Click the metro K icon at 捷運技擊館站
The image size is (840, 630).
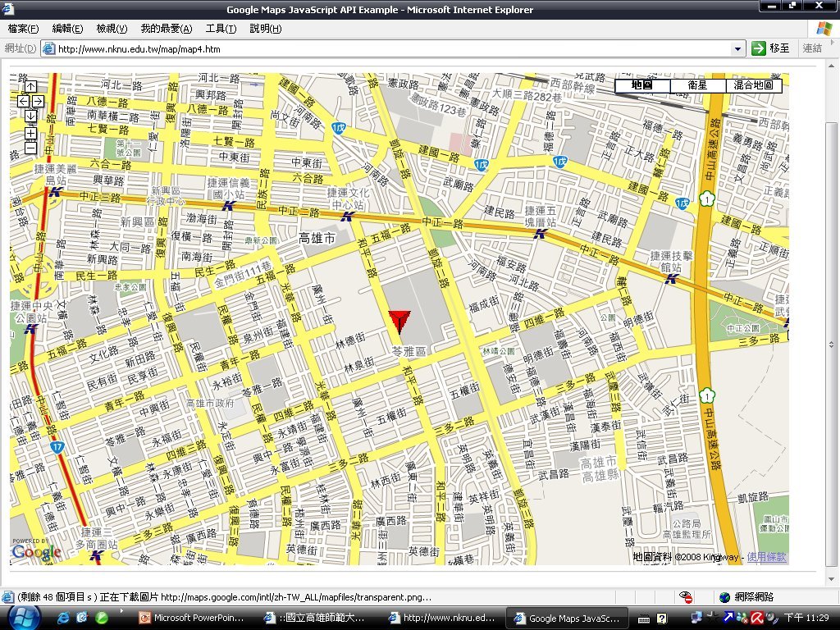pyautogui.click(x=671, y=278)
